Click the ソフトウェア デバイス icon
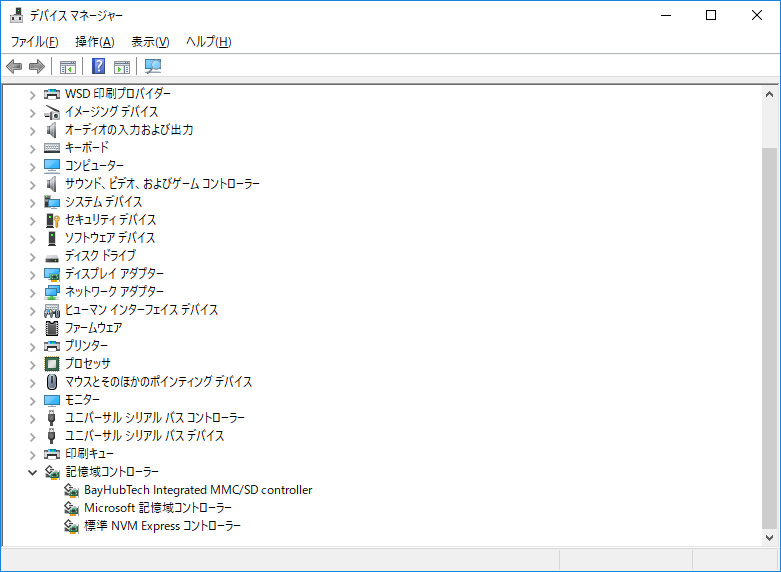The height and width of the screenshot is (572, 781). click(52, 238)
